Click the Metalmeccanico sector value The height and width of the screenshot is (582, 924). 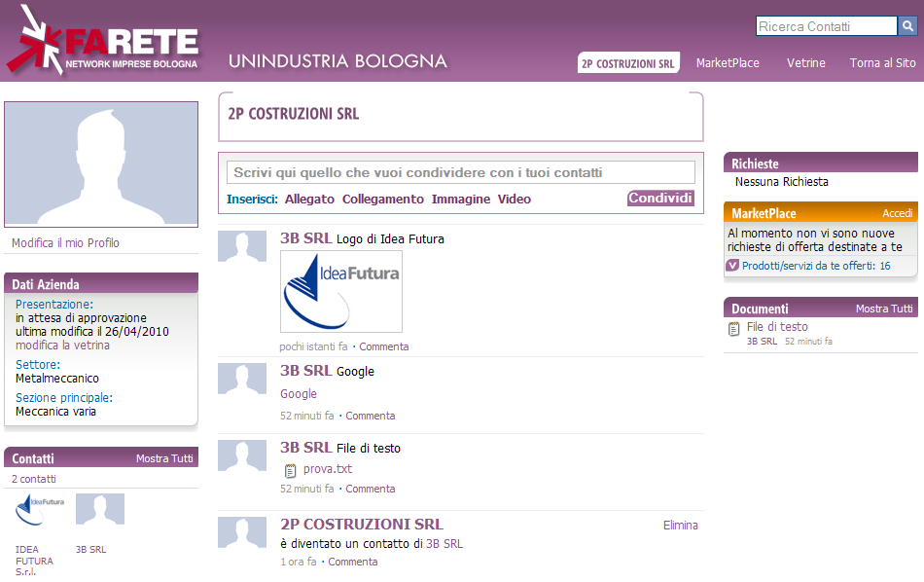tap(57, 379)
